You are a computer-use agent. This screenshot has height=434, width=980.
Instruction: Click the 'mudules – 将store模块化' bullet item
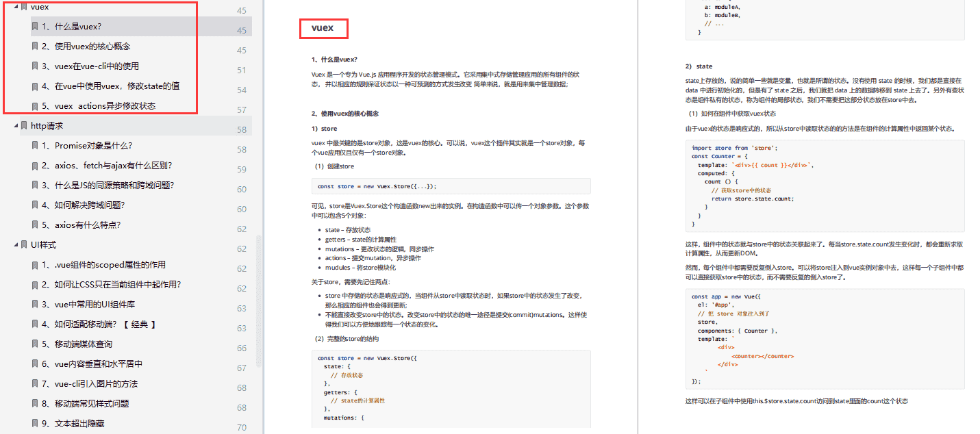pyautogui.click(x=360, y=268)
